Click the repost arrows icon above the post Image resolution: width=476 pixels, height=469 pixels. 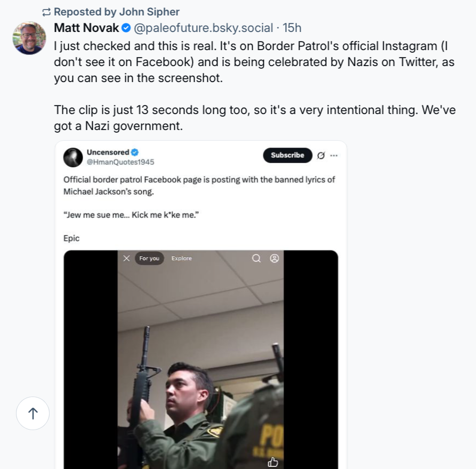click(x=46, y=12)
